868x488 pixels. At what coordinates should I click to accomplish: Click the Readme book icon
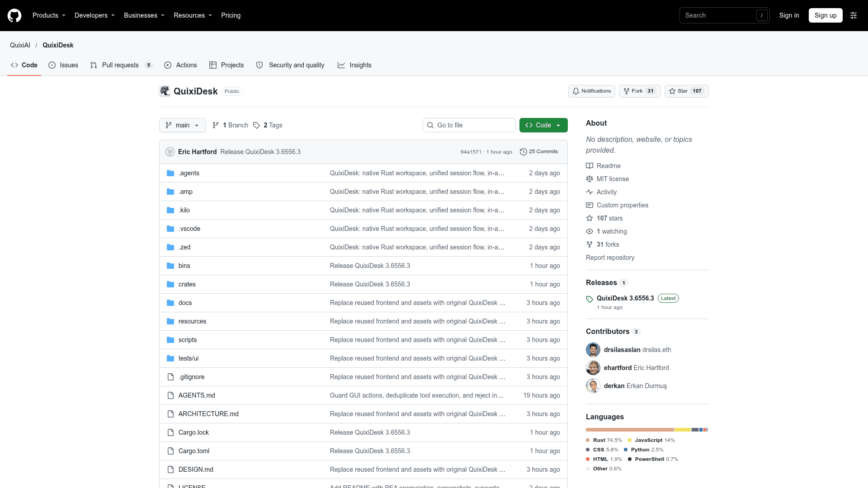(x=590, y=166)
